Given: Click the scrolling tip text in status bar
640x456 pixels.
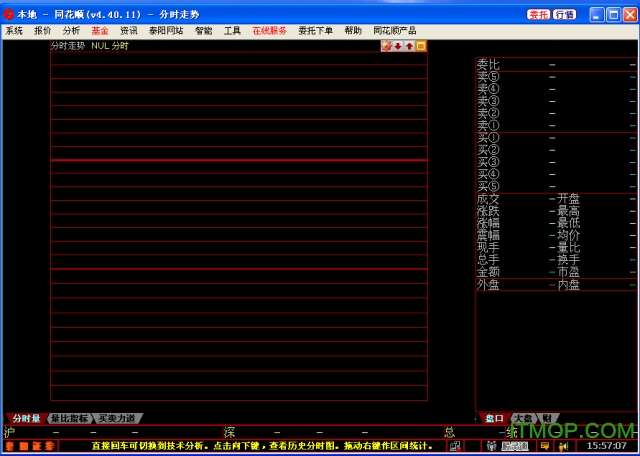Looking at the screenshot, I should coord(260,446).
